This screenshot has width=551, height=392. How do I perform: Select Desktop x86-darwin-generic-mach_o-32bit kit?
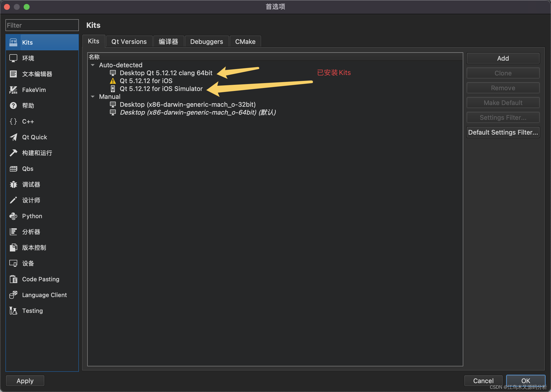pyautogui.click(x=188, y=105)
